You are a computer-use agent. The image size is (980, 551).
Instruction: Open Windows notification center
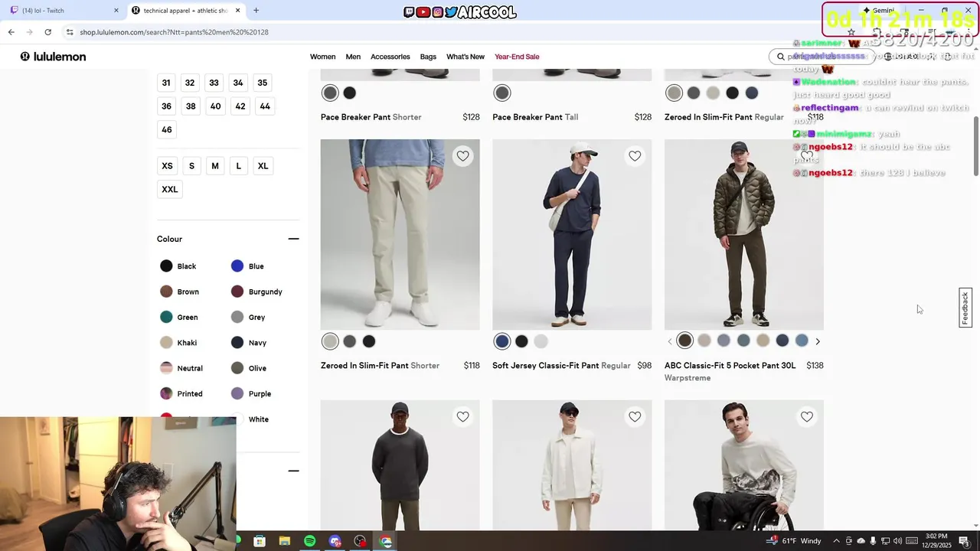coord(964,541)
